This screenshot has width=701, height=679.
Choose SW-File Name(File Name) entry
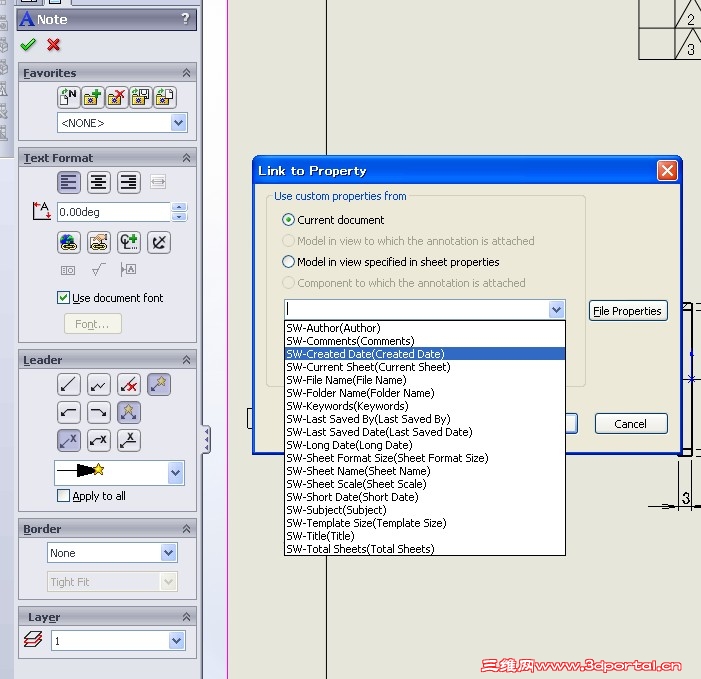[x=425, y=380]
